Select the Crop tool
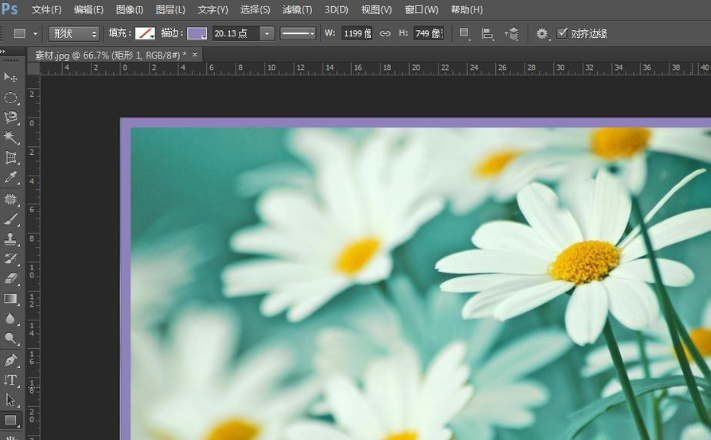 [x=11, y=158]
